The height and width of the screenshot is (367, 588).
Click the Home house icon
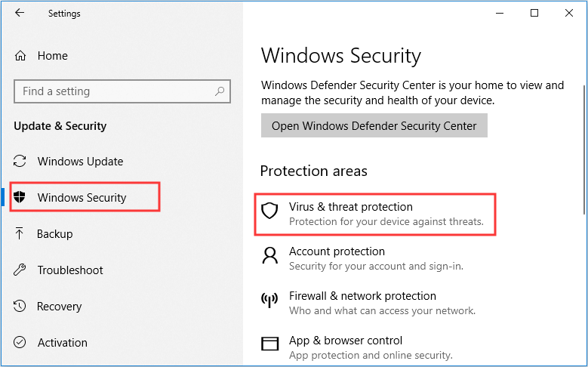20,56
